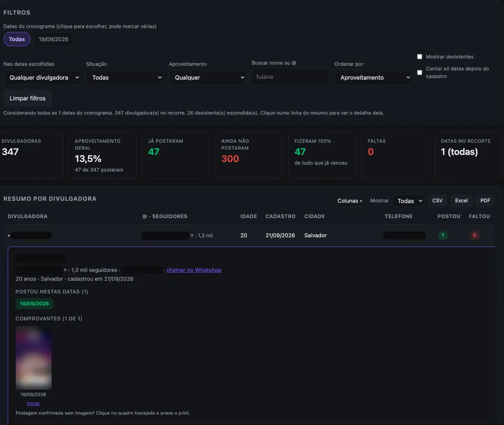Click the 21/09/2026 cadastro cell
Viewport: 504px width, 425px height.
pos(280,236)
